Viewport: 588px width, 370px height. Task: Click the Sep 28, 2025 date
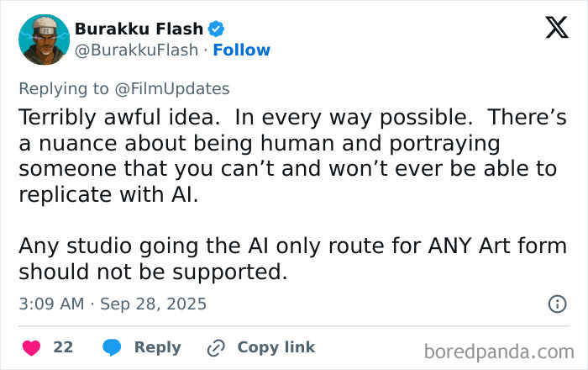point(153,304)
